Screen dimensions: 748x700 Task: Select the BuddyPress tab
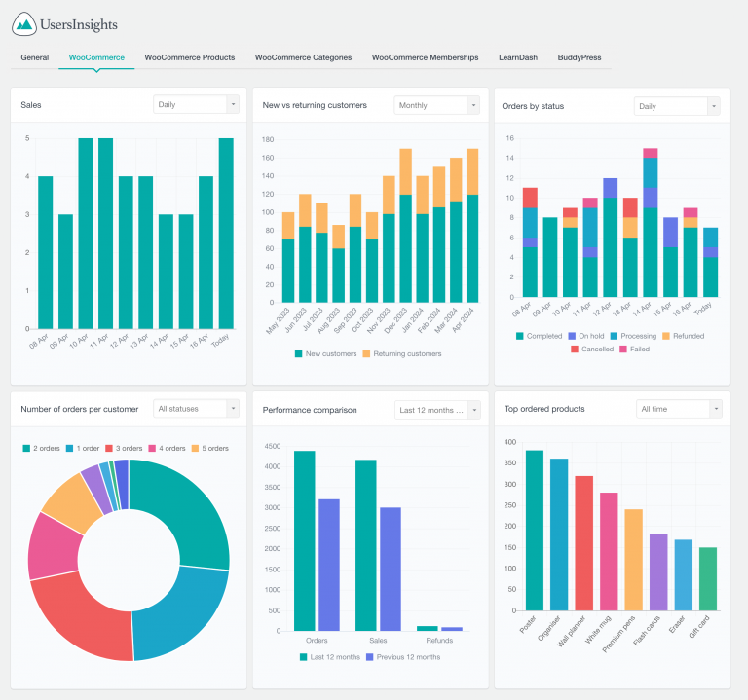point(580,57)
